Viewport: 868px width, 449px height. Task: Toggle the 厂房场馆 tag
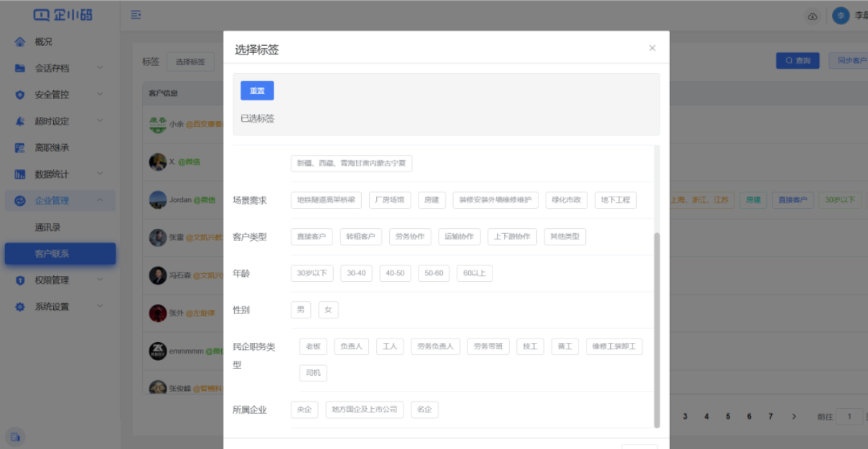point(391,200)
